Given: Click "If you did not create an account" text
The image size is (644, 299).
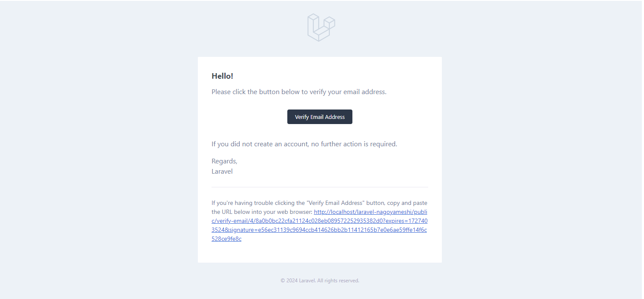Looking at the screenshot, I should pos(259,144).
